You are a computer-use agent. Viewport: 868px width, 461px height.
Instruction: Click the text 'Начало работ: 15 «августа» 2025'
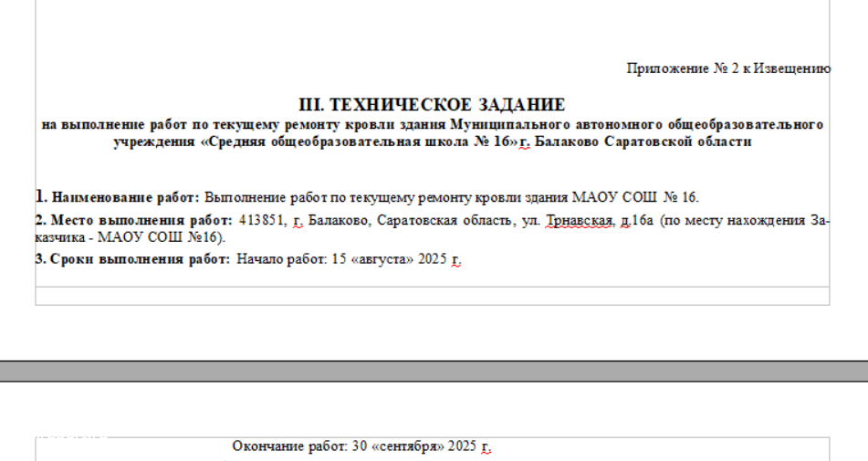point(341,259)
